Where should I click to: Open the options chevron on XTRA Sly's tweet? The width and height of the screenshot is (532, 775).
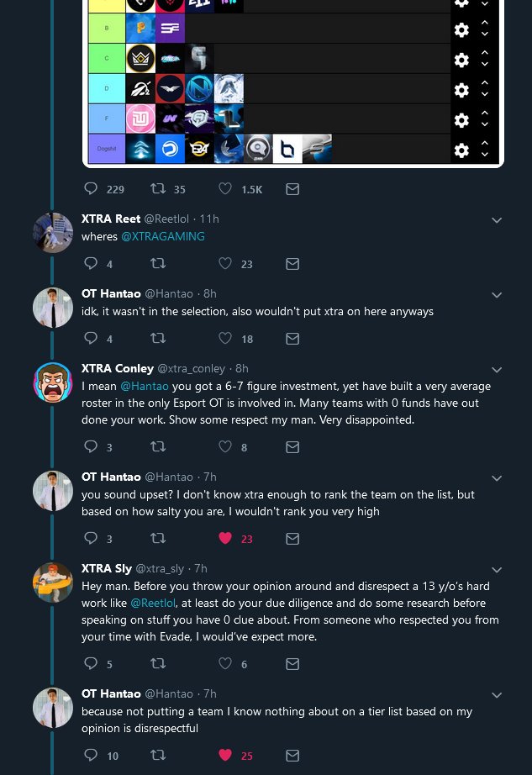click(497, 570)
